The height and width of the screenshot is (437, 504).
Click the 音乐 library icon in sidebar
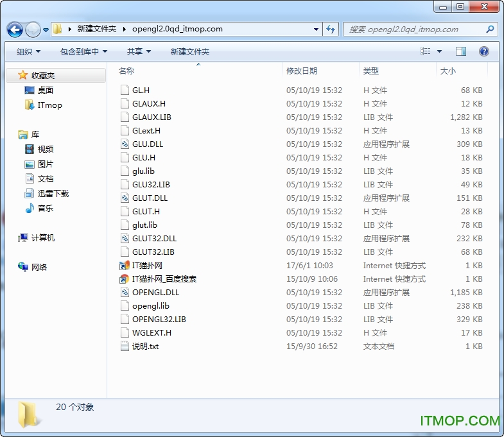pos(30,208)
